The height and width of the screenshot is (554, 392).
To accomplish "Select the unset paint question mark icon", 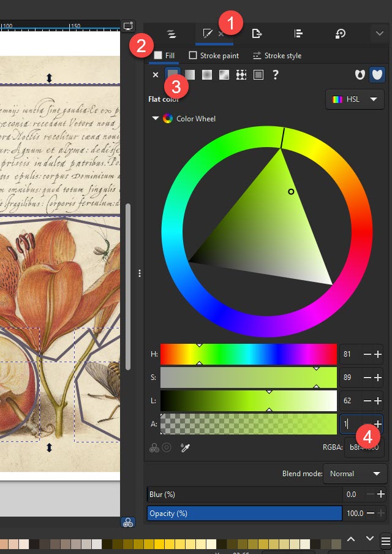I will (x=276, y=75).
